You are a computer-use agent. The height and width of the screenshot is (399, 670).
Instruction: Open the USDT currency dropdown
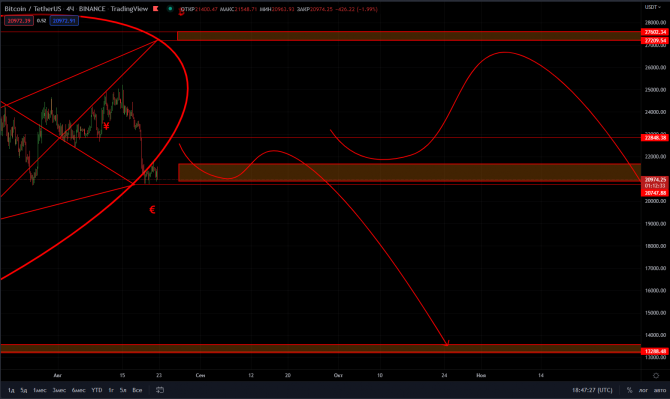(652, 7)
